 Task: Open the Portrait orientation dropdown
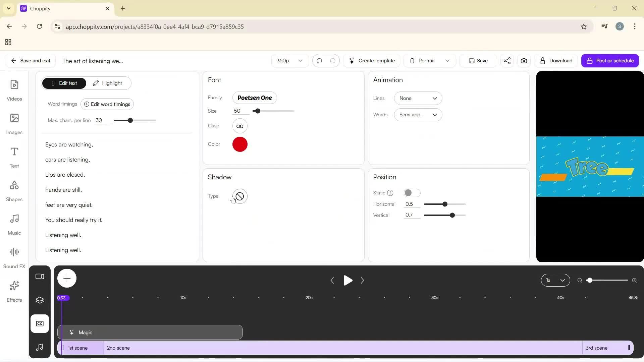(x=429, y=61)
